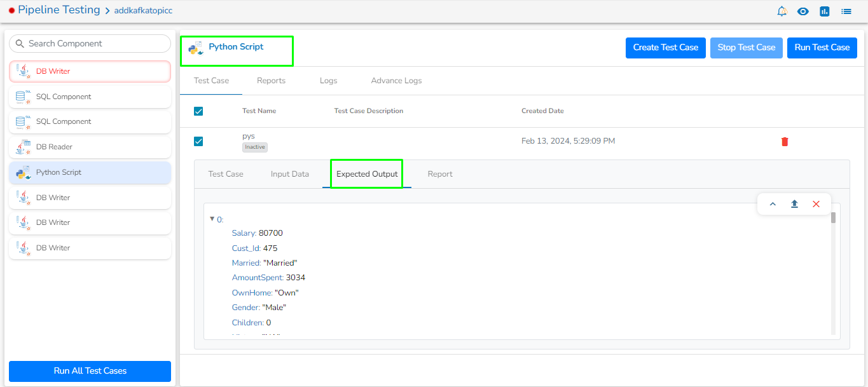Viewport: 868px width, 387px height.
Task: Click the upload arrow icon in output panel
Action: pyautogui.click(x=794, y=204)
